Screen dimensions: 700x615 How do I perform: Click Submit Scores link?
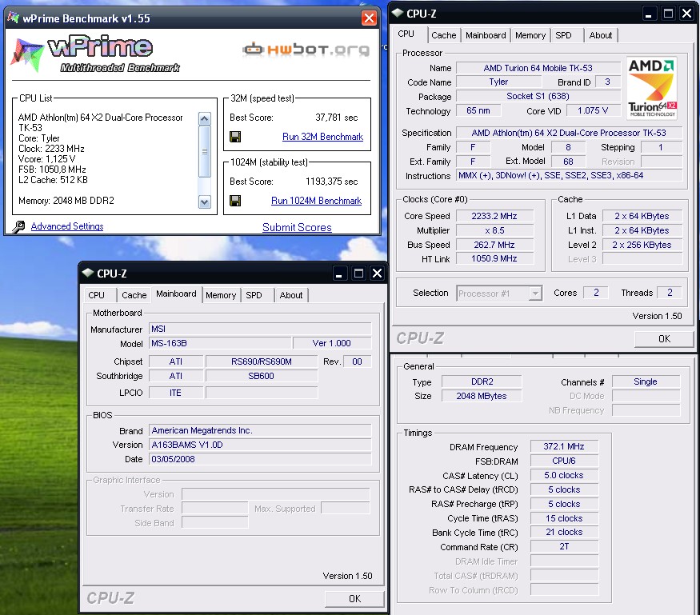click(x=297, y=227)
